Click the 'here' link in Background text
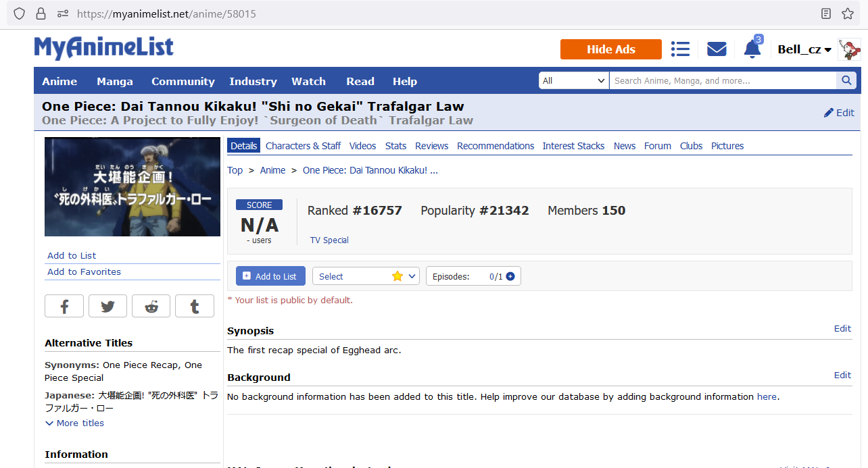This screenshot has height=468, width=868. point(767,396)
